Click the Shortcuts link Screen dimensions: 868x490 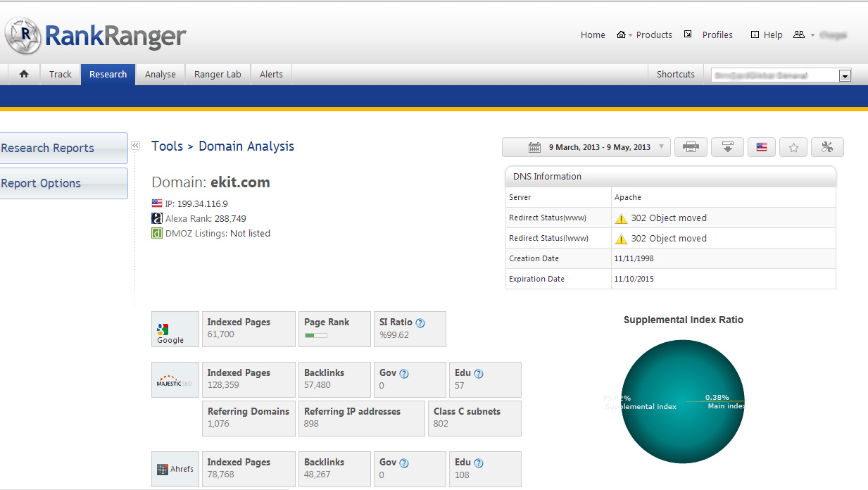pos(675,74)
